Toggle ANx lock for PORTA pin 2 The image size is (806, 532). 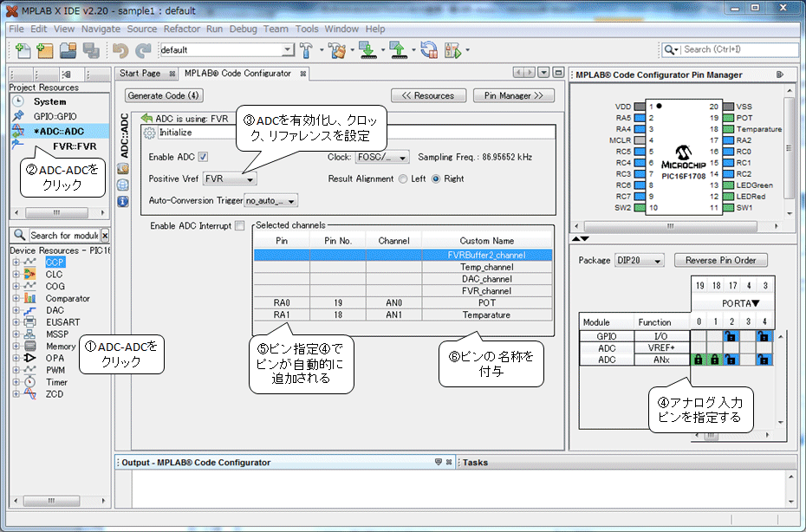(x=731, y=360)
